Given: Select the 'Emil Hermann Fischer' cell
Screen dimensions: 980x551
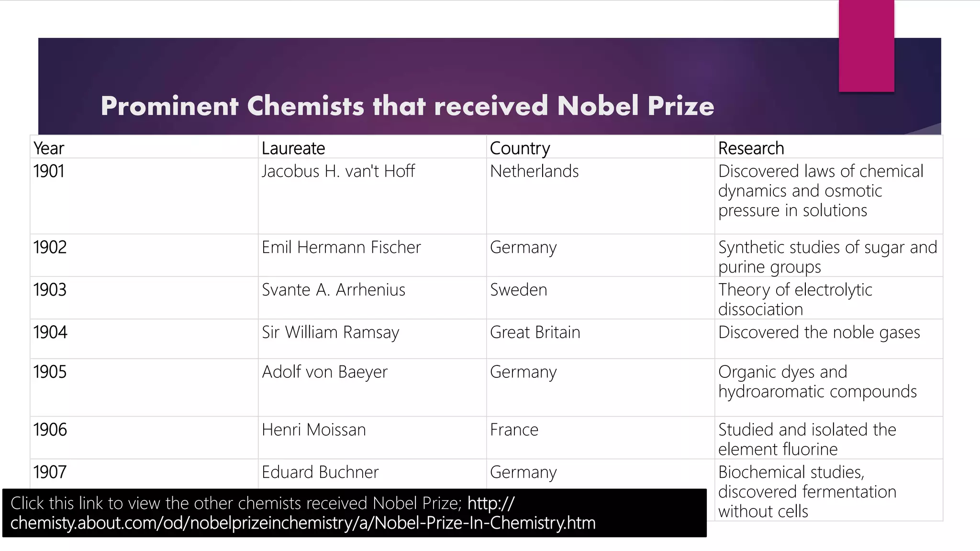Looking at the screenshot, I should pos(372,255).
